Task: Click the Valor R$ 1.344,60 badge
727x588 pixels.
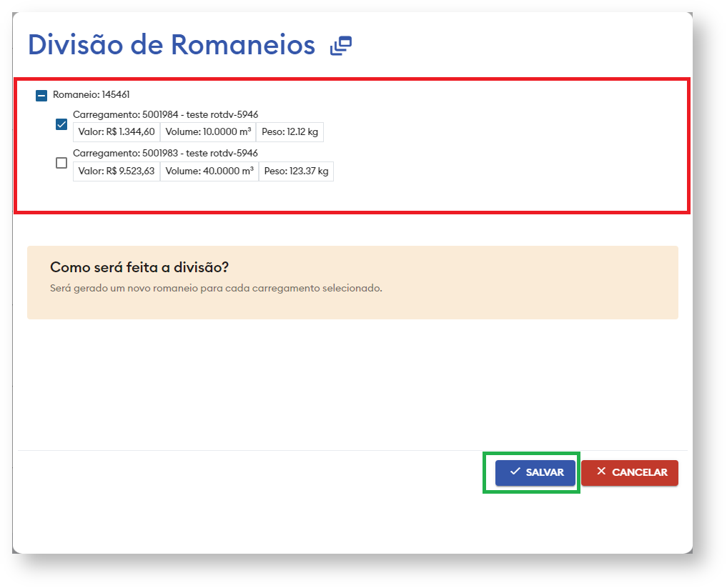Action: click(x=115, y=131)
